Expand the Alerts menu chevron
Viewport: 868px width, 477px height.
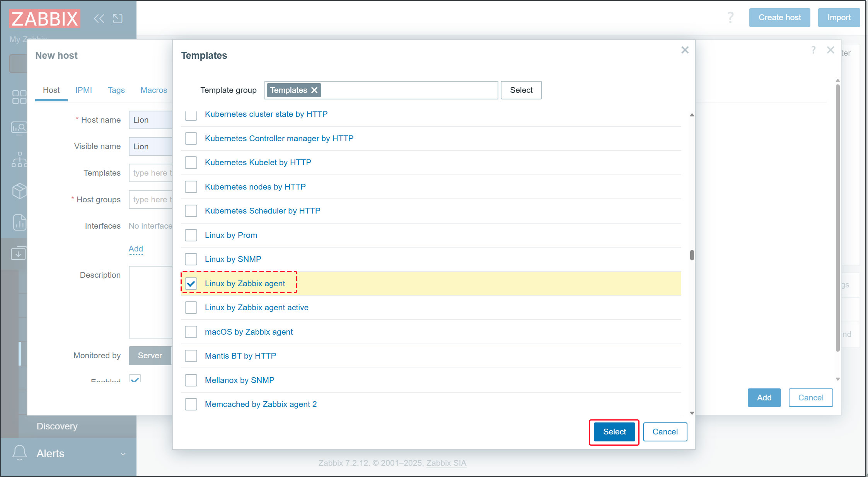pyautogui.click(x=123, y=454)
